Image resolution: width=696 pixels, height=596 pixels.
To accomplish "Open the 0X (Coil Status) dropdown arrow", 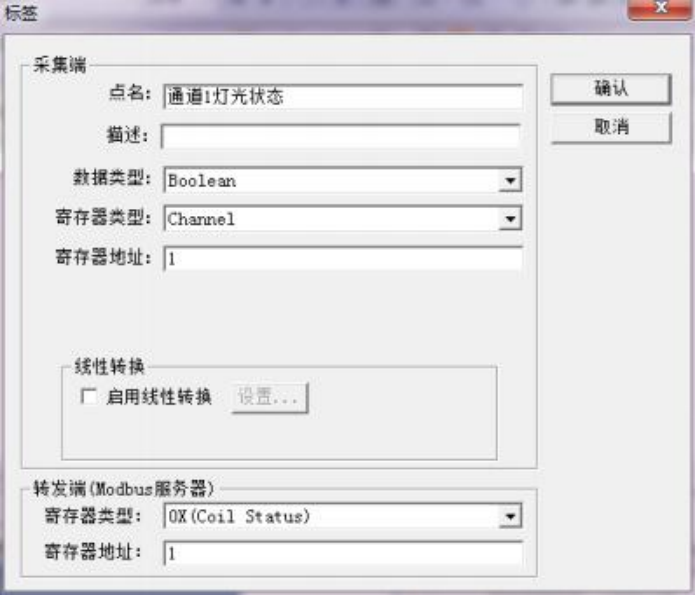I will point(510,516).
